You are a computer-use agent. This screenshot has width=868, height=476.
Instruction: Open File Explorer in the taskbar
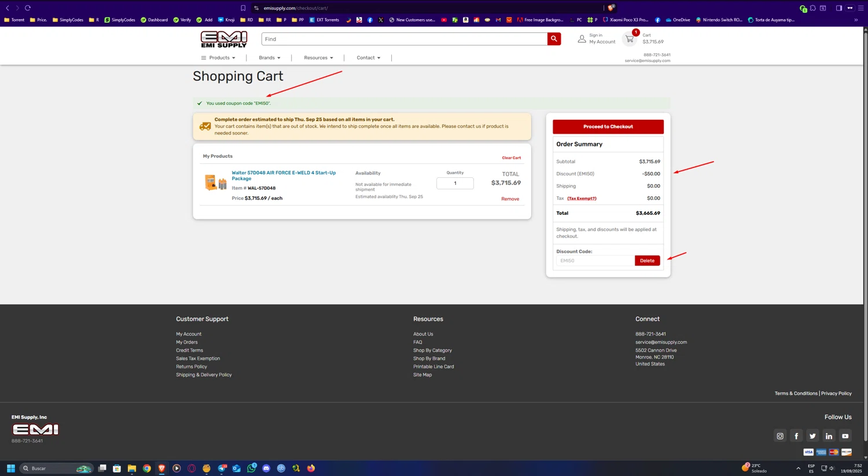132,468
